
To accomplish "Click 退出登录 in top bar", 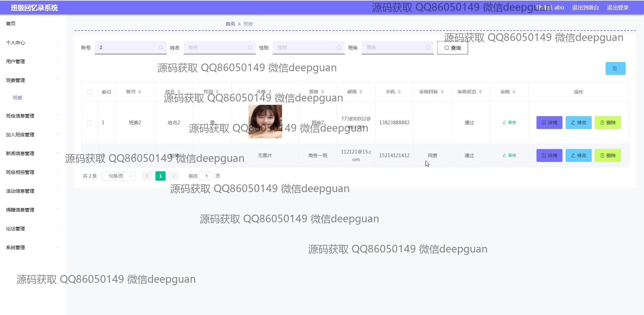I will pos(617,7).
